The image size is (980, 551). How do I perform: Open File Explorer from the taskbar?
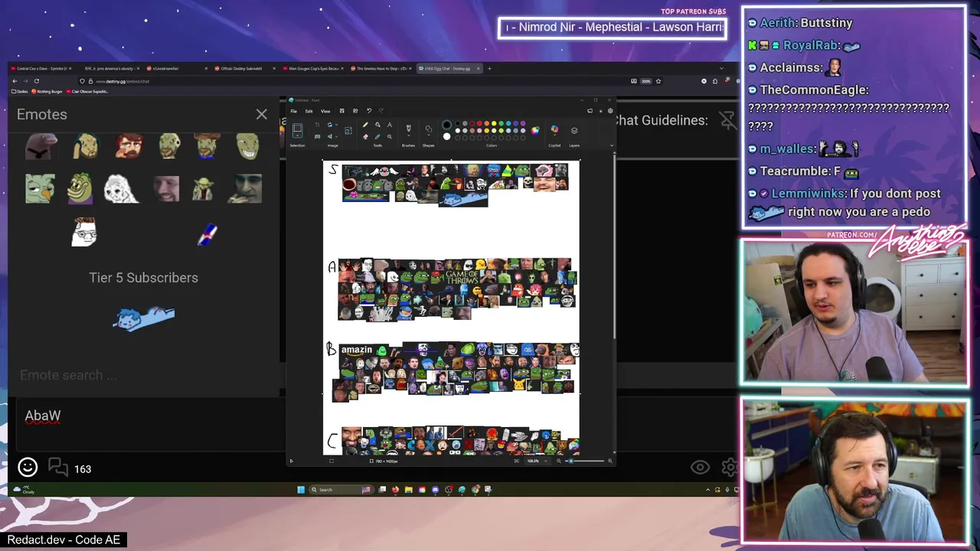coord(409,490)
